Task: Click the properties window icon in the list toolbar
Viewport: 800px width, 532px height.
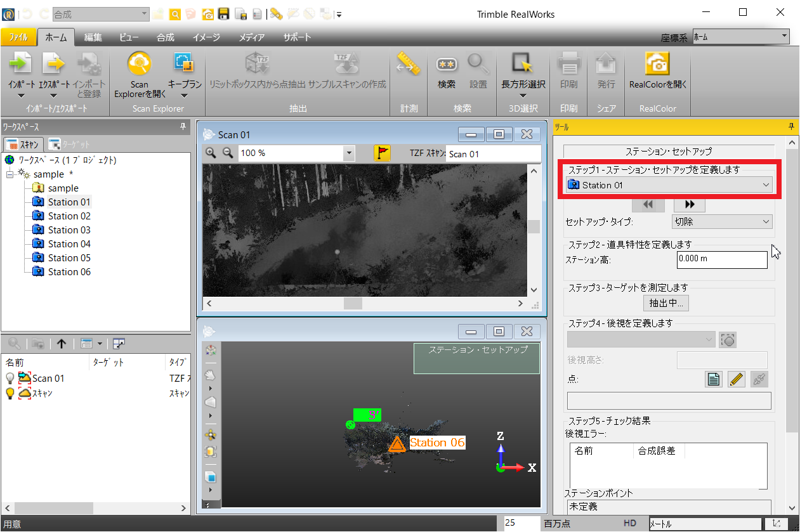Action: click(x=118, y=344)
